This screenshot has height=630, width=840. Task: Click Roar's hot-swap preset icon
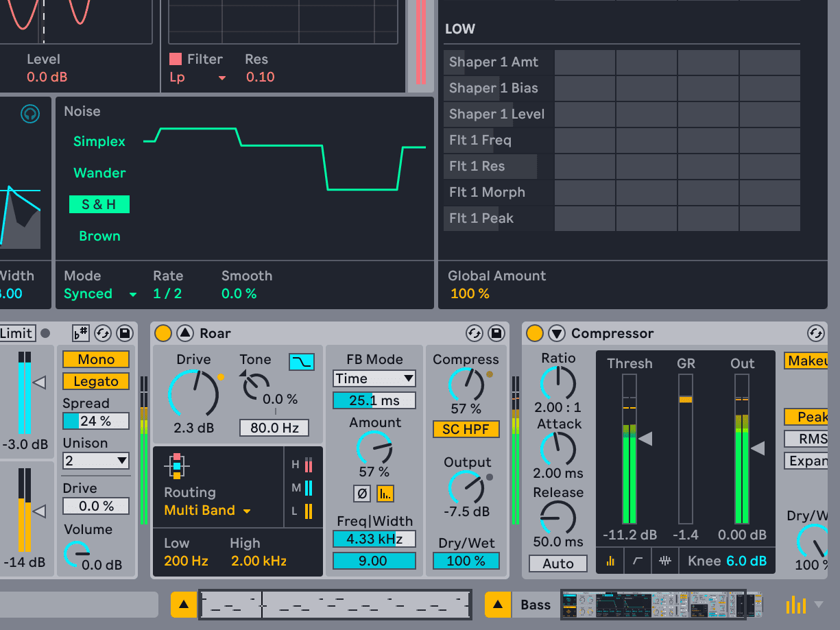[475, 334]
